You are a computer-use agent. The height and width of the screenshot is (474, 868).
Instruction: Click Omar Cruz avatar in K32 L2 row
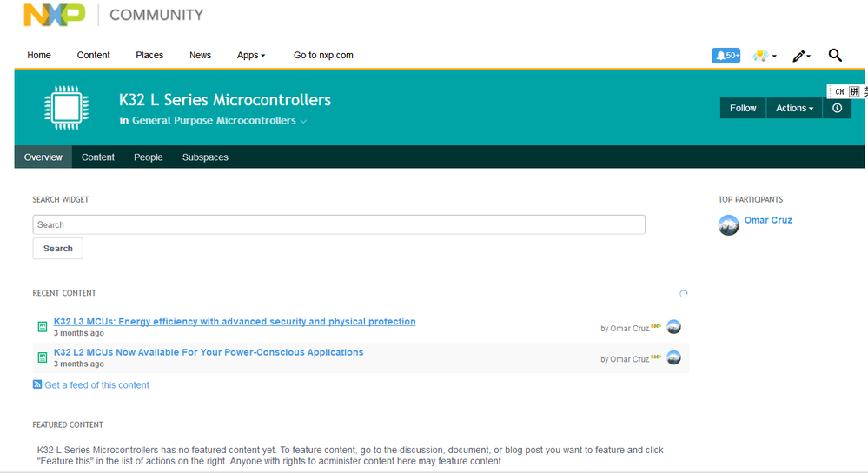pyautogui.click(x=673, y=358)
